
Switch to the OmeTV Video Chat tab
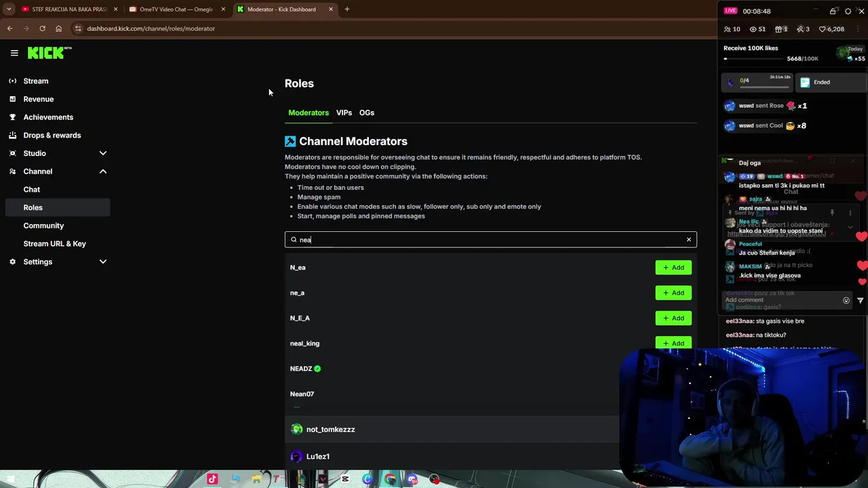click(176, 9)
